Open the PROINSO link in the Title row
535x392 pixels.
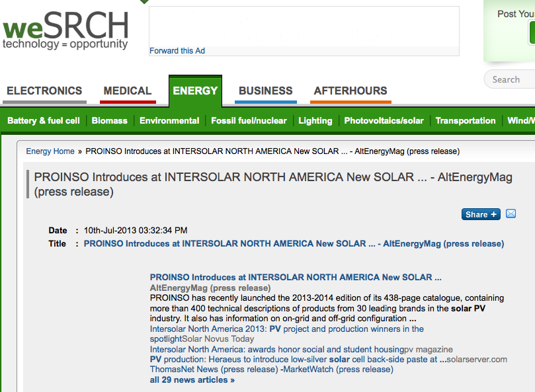(294, 243)
